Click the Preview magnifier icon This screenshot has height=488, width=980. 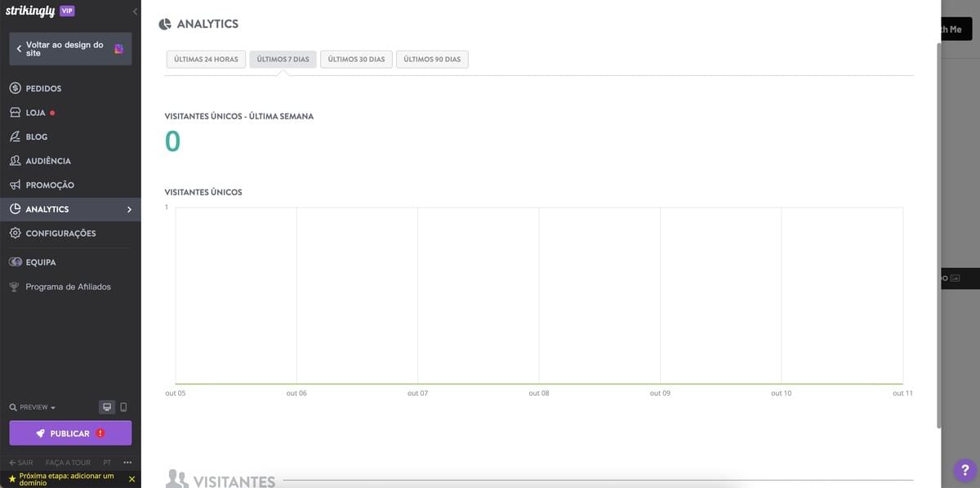pyautogui.click(x=13, y=407)
